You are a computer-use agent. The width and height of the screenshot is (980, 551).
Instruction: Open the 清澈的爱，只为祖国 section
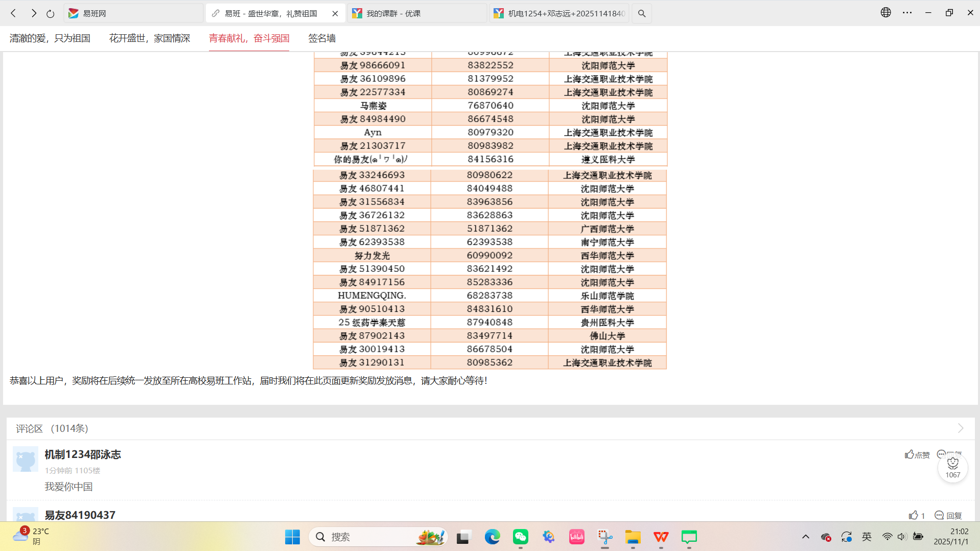[x=50, y=38]
